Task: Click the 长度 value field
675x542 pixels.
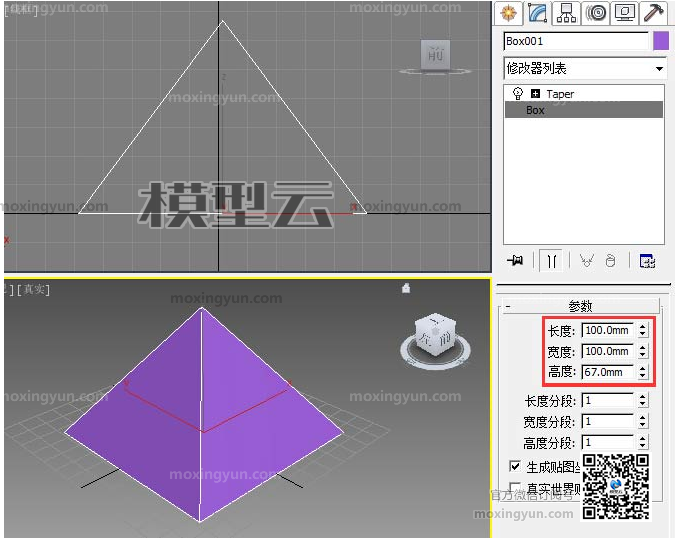Action: click(x=607, y=330)
